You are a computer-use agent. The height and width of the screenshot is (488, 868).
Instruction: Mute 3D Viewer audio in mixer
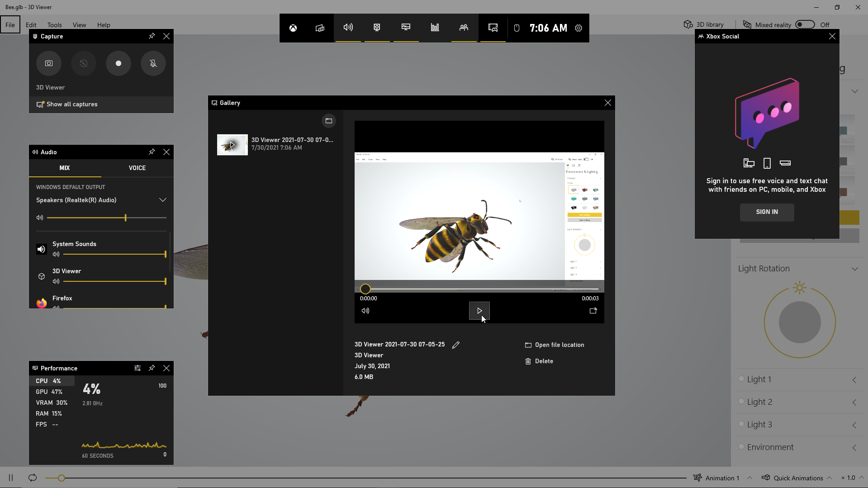pyautogui.click(x=56, y=281)
